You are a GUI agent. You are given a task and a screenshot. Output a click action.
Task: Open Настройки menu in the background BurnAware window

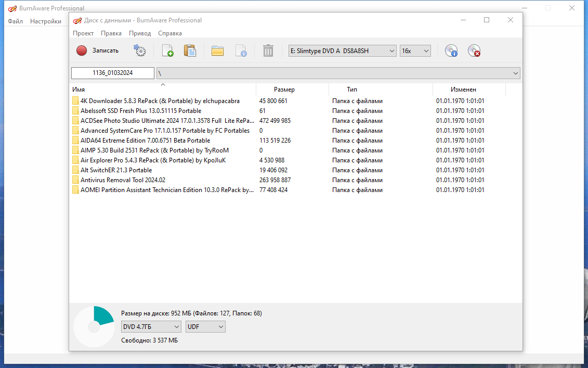[46, 21]
